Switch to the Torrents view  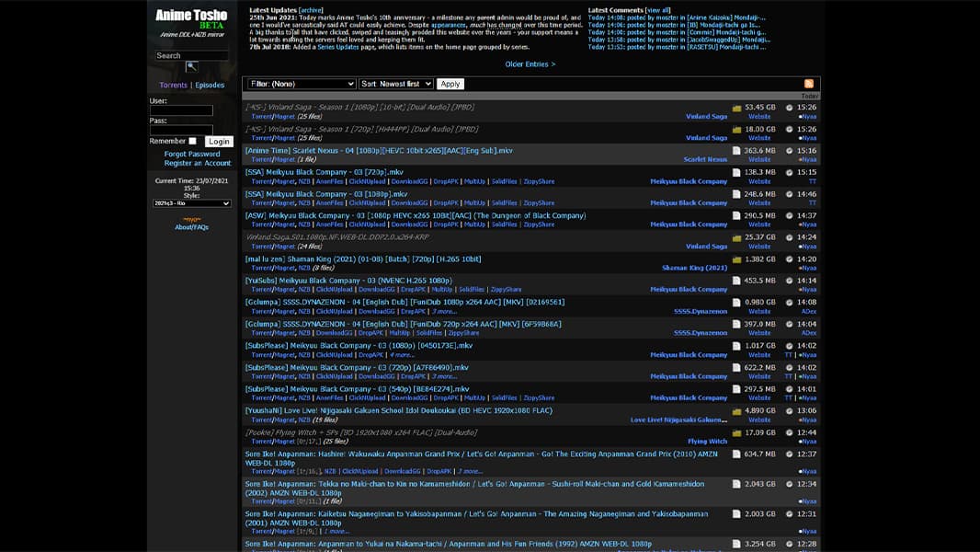(x=173, y=85)
